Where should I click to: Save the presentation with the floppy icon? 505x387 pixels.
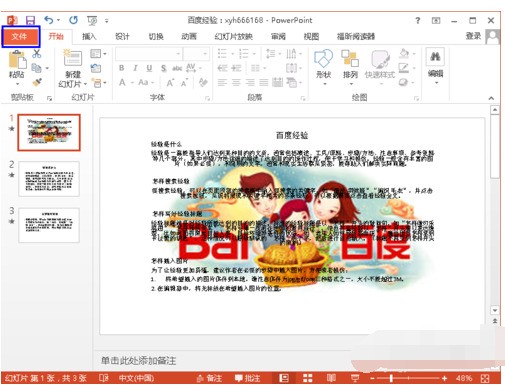30,20
